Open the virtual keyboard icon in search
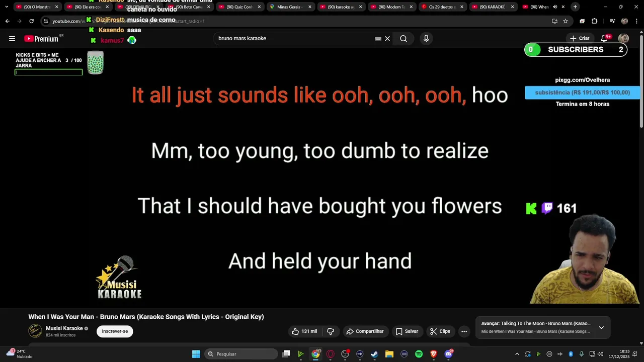This screenshot has height=362, width=644. [x=378, y=39]
